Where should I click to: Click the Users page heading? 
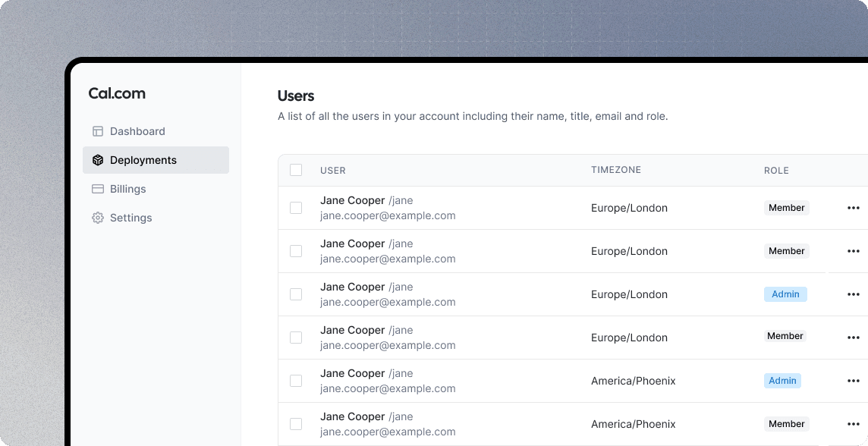[296, 96]
